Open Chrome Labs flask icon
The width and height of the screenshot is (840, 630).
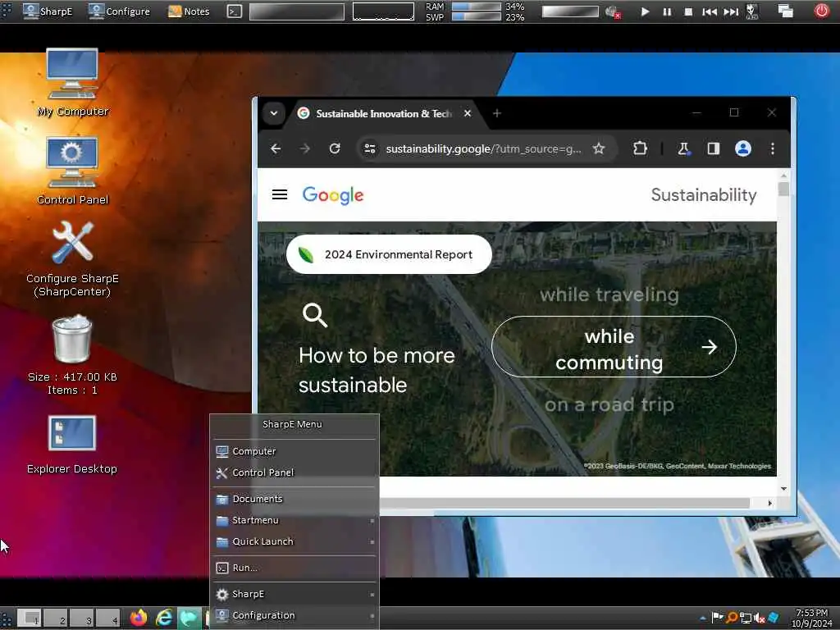(x=683, y=148)
